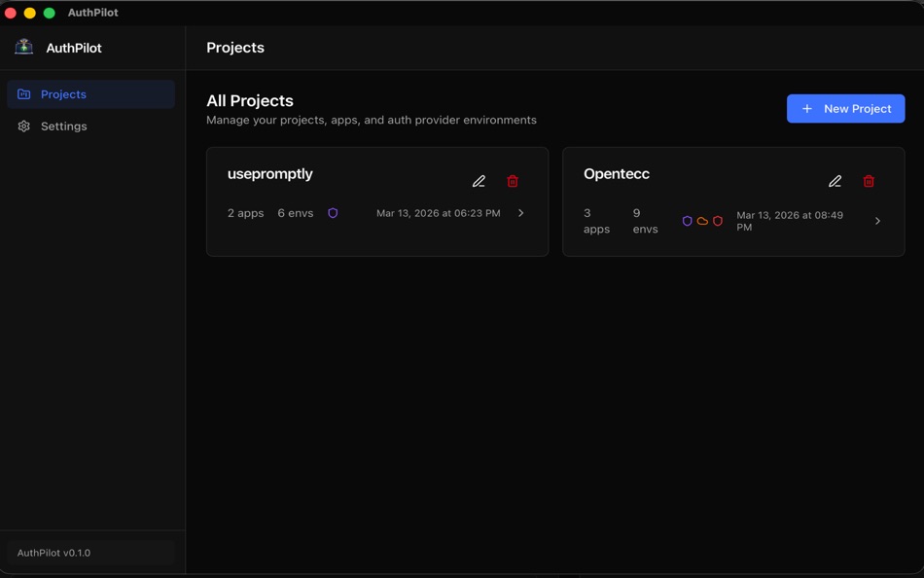The image size is (924, 578).
Task: Click the 'Mar 13, 2026 at 06:23 PM' timestamp
Action: pyautogui.click(x=439, y=213)
